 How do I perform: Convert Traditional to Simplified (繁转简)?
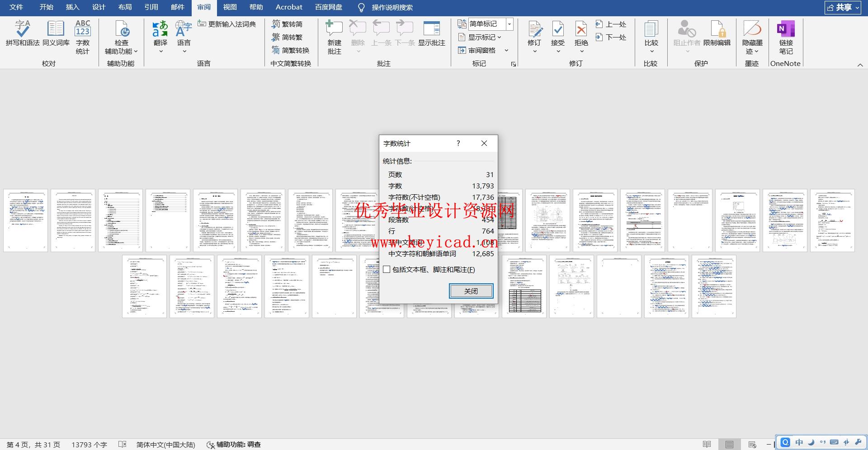287,24
